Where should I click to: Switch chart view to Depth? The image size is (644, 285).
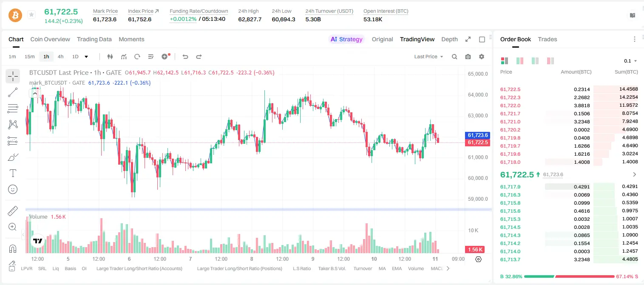pos(449,39)
